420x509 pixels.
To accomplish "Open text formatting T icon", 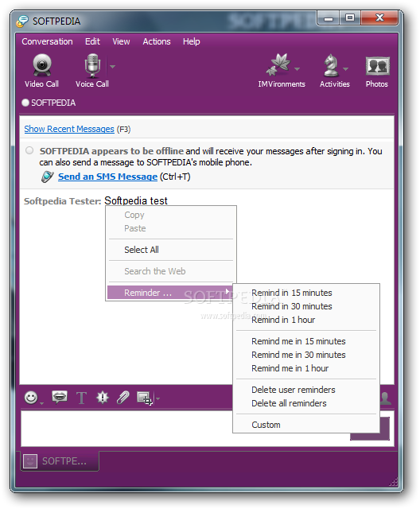I will click(x=81, y=398).
